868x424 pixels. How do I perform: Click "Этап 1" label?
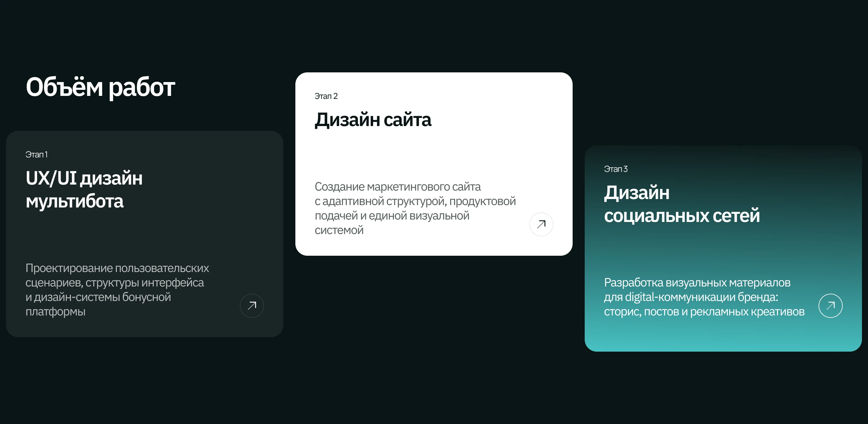tap(36, 154)
